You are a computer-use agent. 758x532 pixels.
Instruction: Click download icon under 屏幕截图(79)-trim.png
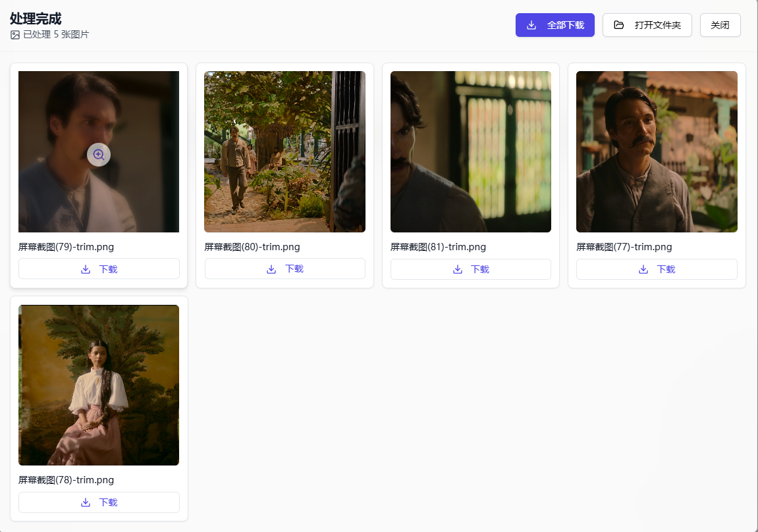(x=86, y=269)
